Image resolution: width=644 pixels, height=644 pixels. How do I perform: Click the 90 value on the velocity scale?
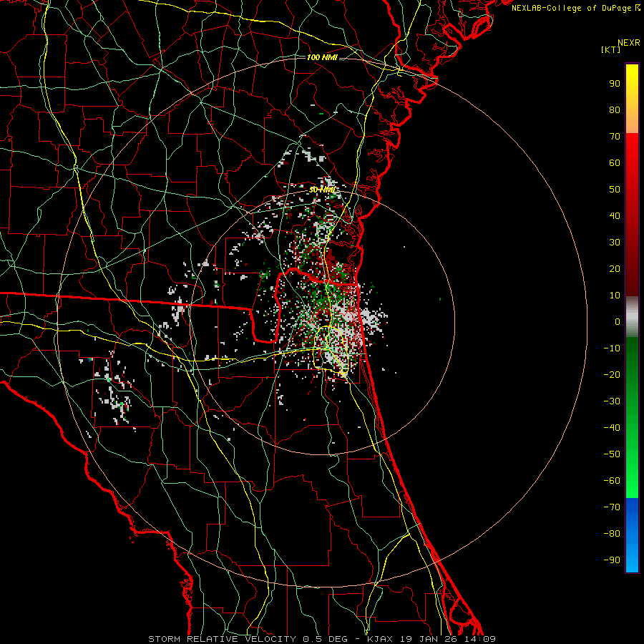pyautogui.click(x=615, y=84)
